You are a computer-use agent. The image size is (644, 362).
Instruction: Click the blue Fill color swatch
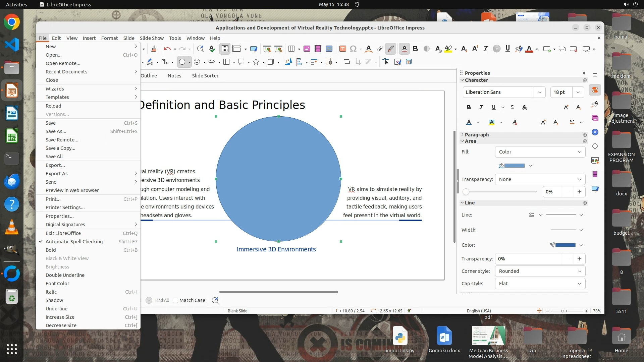point(514,166)
